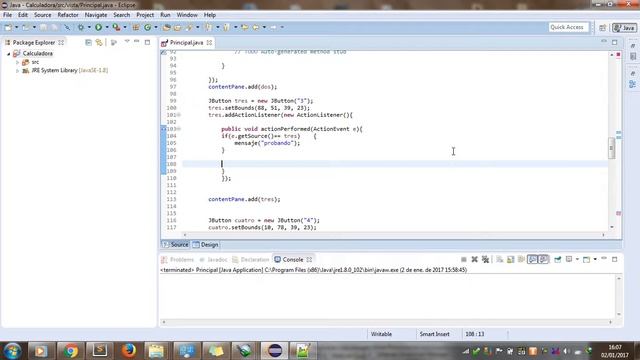Screen dimensions: 640x360
Task: Click the Debug bug toolbar icon
Action: (81, 27)
